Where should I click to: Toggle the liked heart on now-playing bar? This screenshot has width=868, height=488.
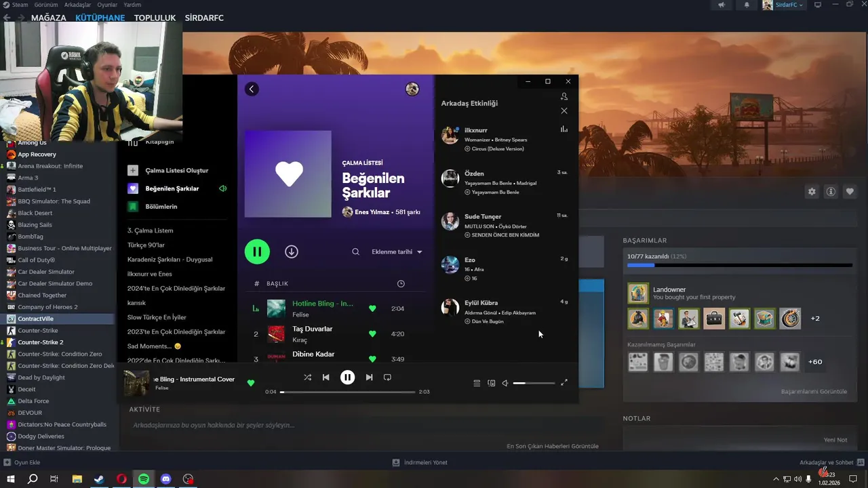click(x=251, y=383)
